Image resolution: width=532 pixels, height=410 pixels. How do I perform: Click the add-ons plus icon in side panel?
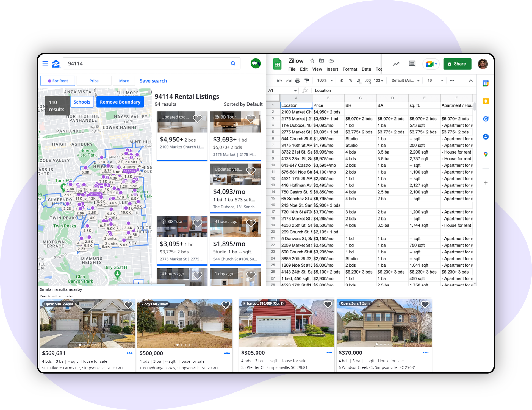tap(486, 183)
